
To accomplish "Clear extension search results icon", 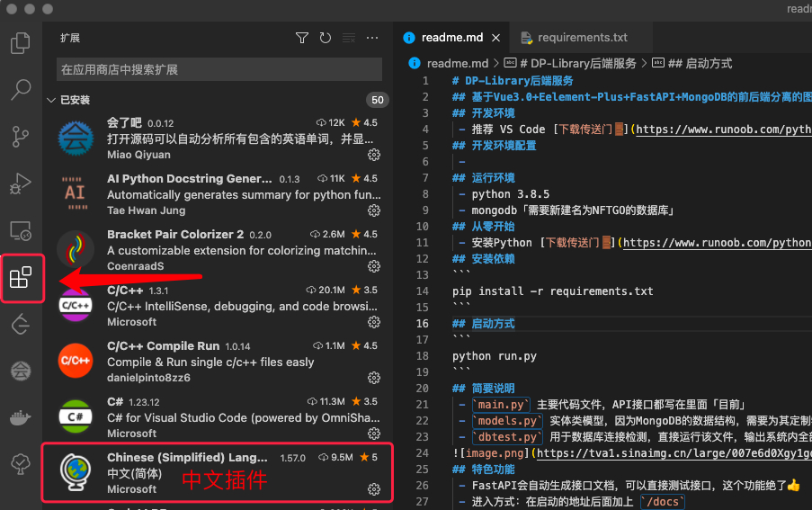I will pyautogui.click(x=349, y=38).
